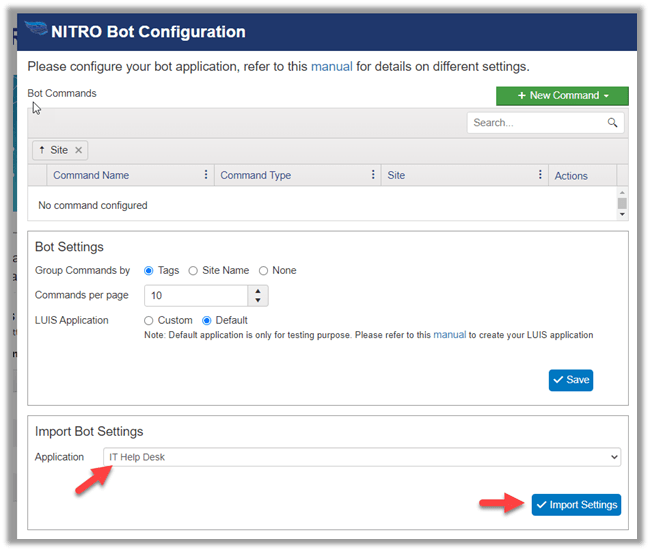Open the New Command dropdown
The image size is (650, 551).
[562, 96]
